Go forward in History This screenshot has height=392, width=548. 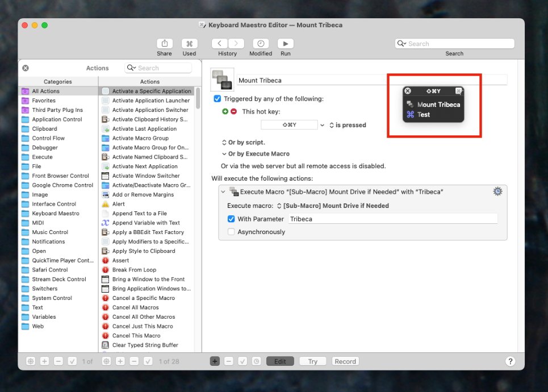236,44
